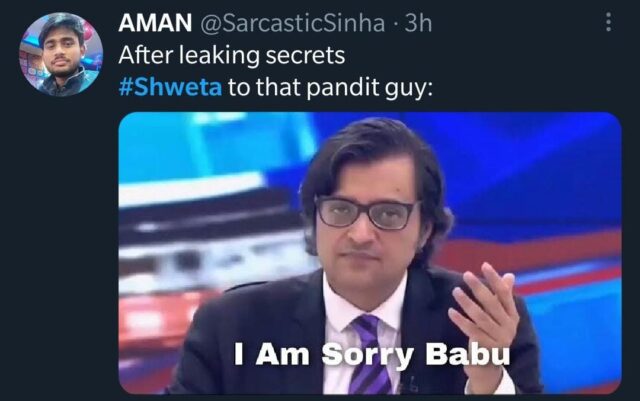This screenshot has height=401, width=640.
Task: Click the dot separator before the 3h timestamp
Action: tap(395, 25)
